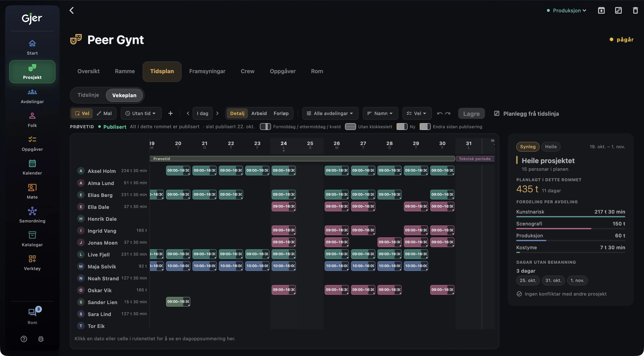Go to next period chevron
The height and width of the screenshot is (356, 644).
217,113
